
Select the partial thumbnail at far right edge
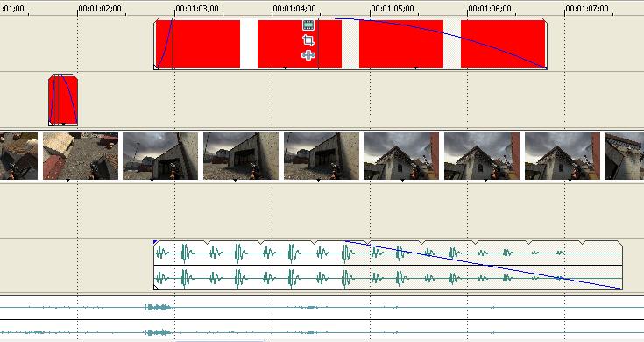point(624,156)
